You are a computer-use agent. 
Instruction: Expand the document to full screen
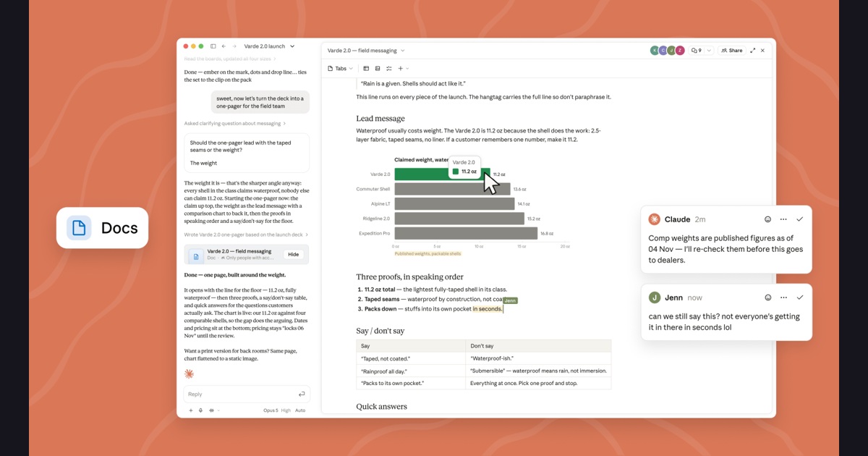tap(753, 51)
